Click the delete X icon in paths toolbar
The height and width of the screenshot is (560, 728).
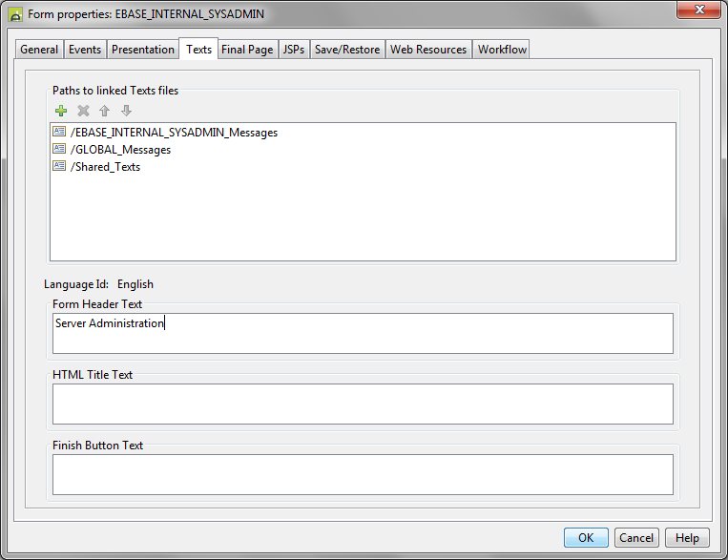click(x=83, y=111)
